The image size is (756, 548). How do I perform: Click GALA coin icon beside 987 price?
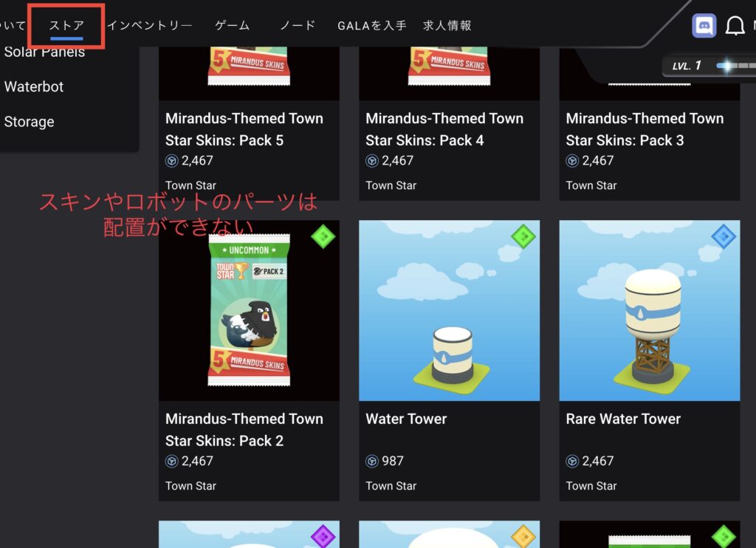point(372,461)
